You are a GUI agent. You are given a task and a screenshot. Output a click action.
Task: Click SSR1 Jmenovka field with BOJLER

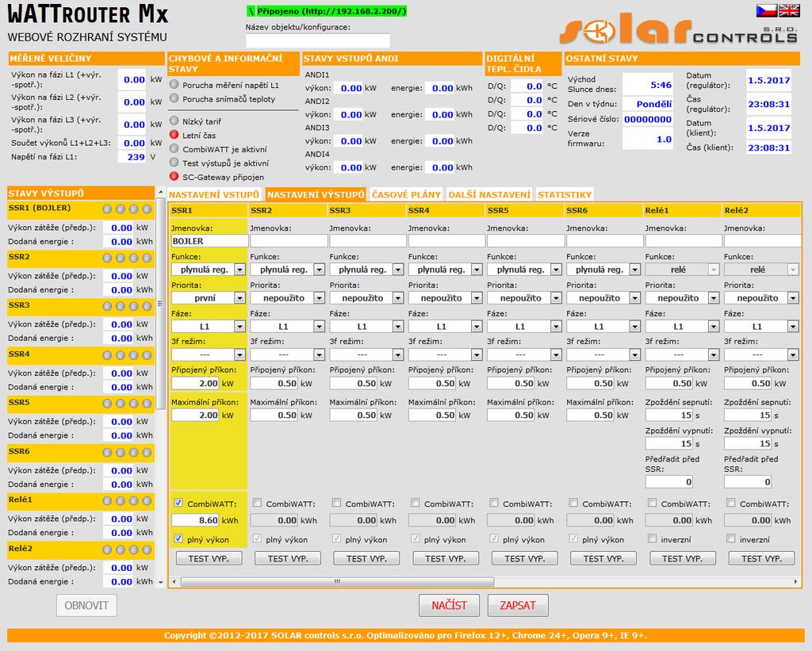209,241
